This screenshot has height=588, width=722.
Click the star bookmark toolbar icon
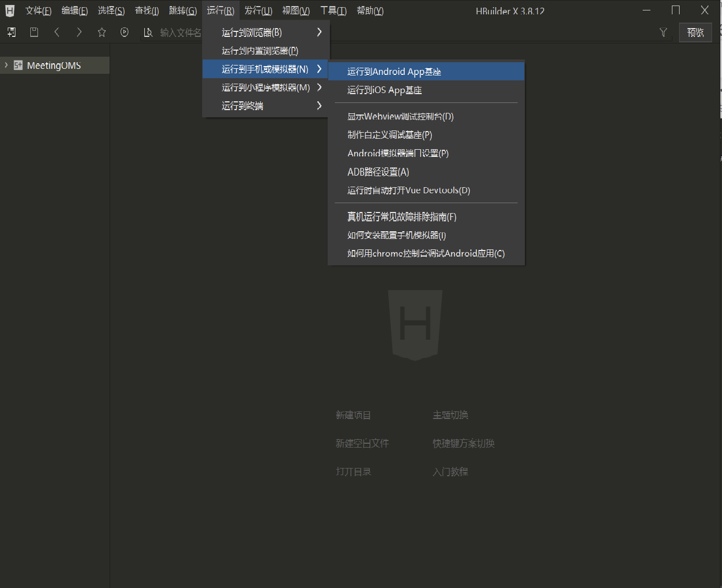click(102, 32)
